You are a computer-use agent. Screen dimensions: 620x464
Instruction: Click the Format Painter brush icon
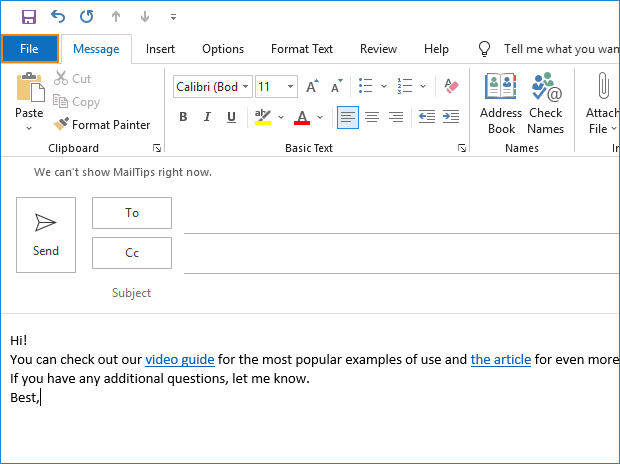(61, 125)
